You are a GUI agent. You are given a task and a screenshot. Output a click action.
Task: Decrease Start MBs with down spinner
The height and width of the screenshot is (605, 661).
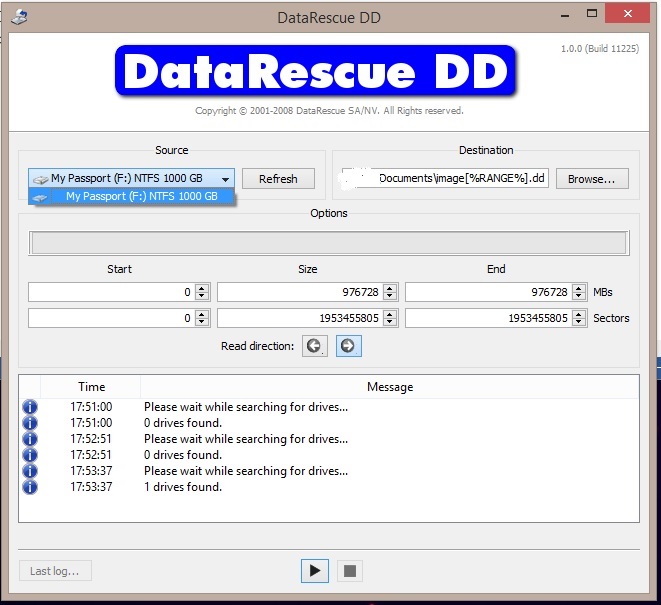[202, 296]
